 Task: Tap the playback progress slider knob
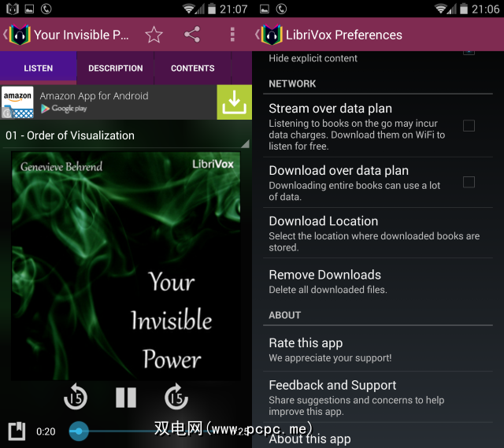coord(79,431)
